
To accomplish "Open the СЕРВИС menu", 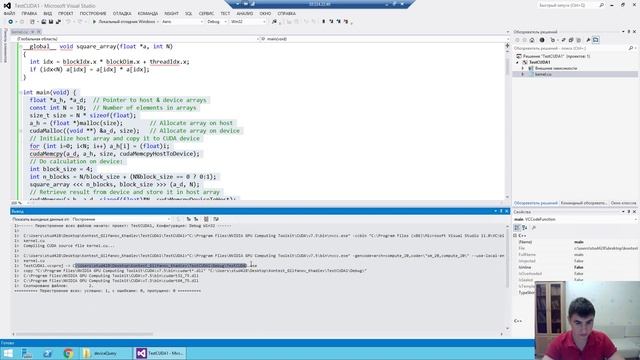I will click(206, 13).
